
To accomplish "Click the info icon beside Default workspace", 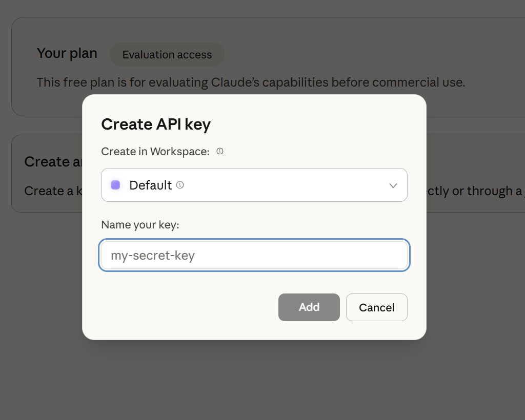I will click(x=180, y=185).
